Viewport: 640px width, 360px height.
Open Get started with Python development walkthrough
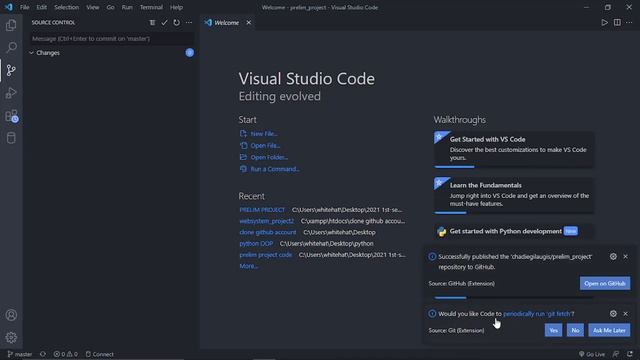514,231
